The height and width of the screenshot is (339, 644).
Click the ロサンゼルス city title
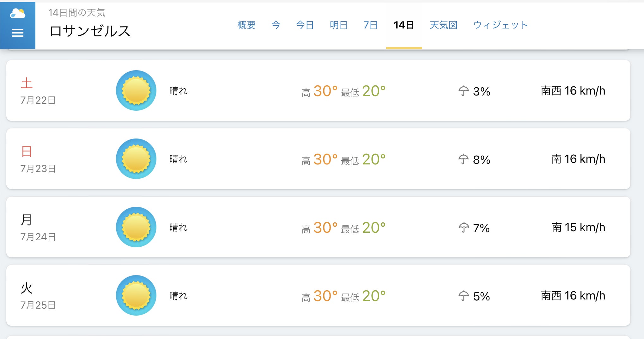click(x=90, y=31)
